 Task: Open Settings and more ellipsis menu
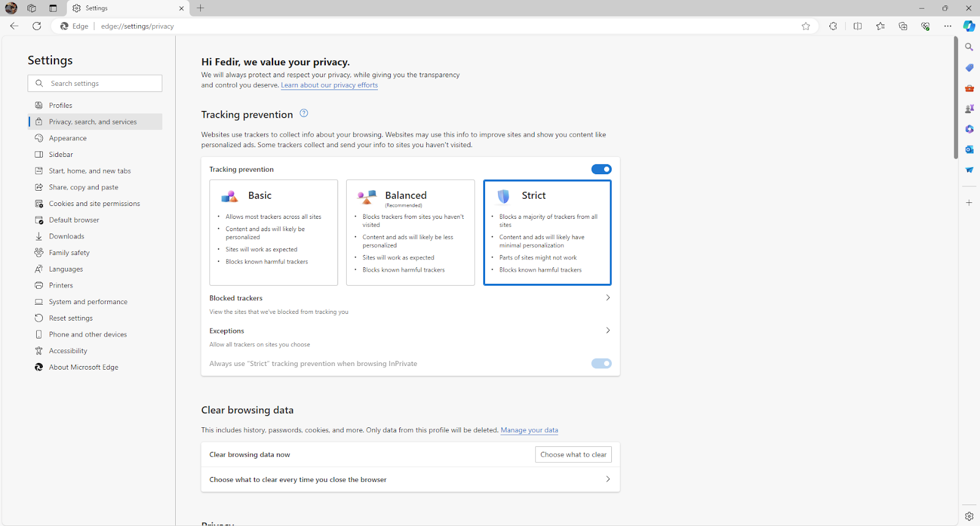tap(948, 26)
